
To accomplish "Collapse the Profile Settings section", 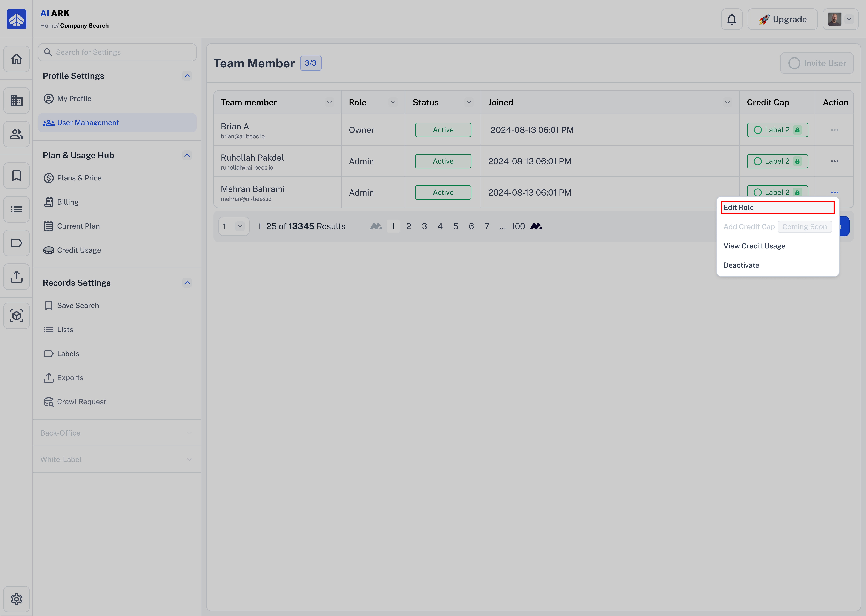I will (x=187, y=76).
